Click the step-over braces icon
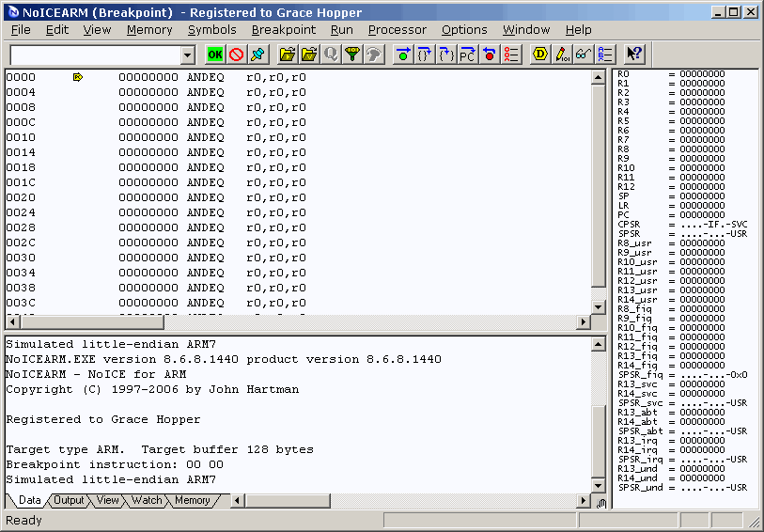764x532 pixels. (x=425, y=55)
